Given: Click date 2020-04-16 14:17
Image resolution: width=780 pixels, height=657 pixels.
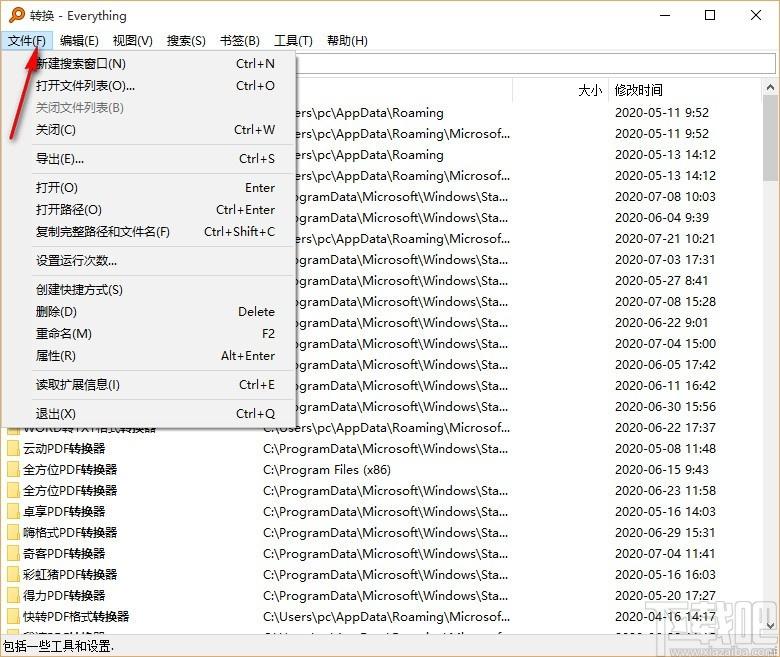Looking at the screenshot, I should [665, 617].
